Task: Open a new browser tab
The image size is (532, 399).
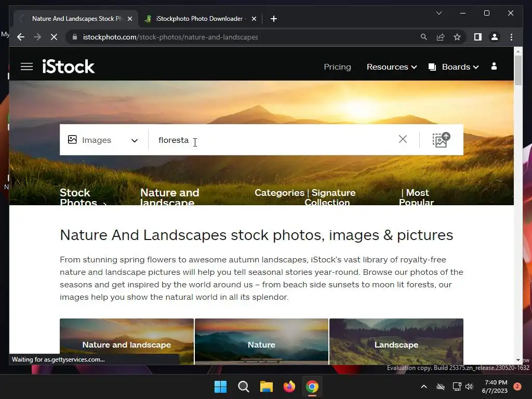Action: point(274,19)
